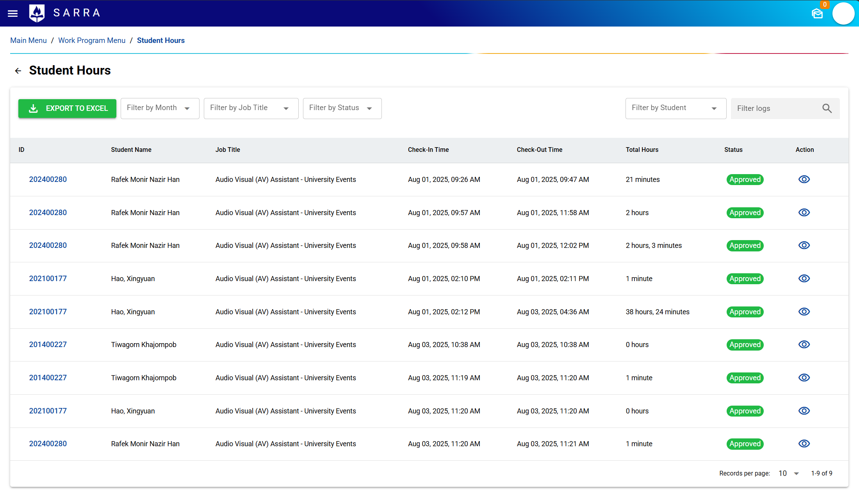Screen dimensions: 859x504
Task: View details for the 38 hours, 24 minutes entry
Action: coord(804,312)
